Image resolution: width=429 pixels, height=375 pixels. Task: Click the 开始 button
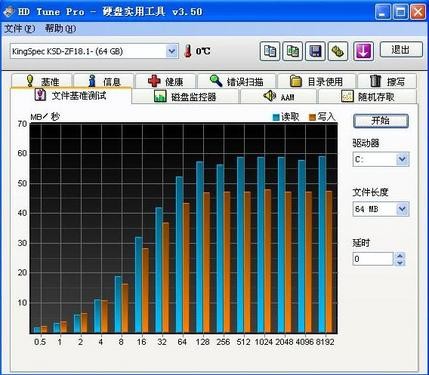point(381,121)
